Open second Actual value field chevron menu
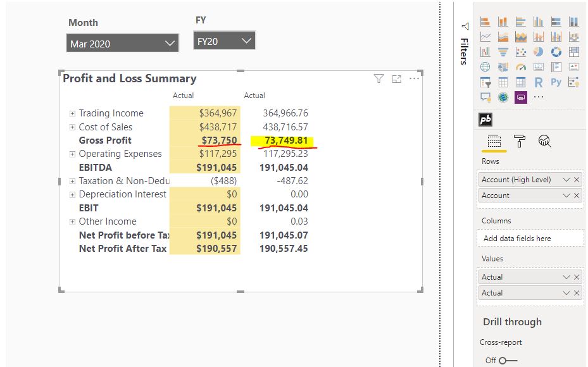 click(566, 293)
